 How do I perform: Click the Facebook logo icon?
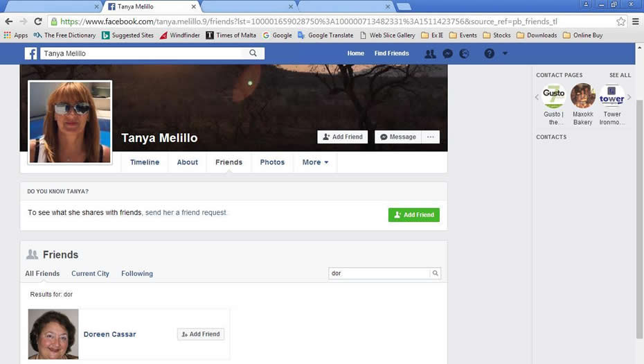[30, 53]
